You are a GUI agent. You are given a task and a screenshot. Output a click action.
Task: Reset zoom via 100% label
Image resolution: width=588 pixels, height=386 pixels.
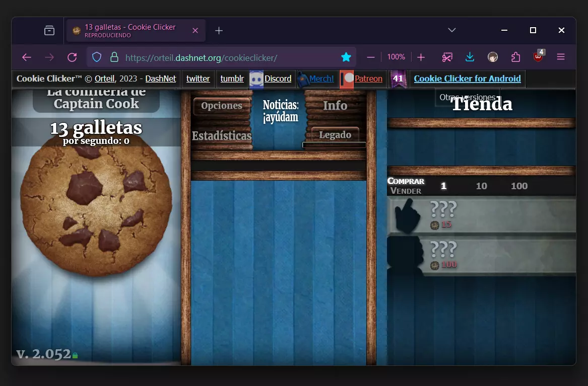[x=396, y=57]
